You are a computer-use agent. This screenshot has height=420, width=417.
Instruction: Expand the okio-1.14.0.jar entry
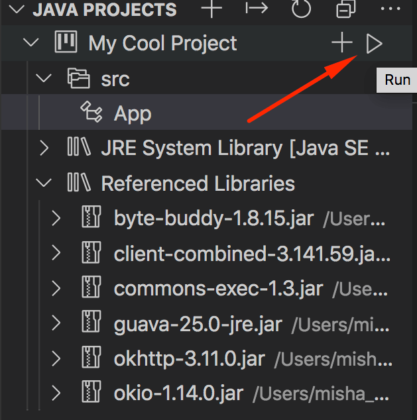click(56, 393)
